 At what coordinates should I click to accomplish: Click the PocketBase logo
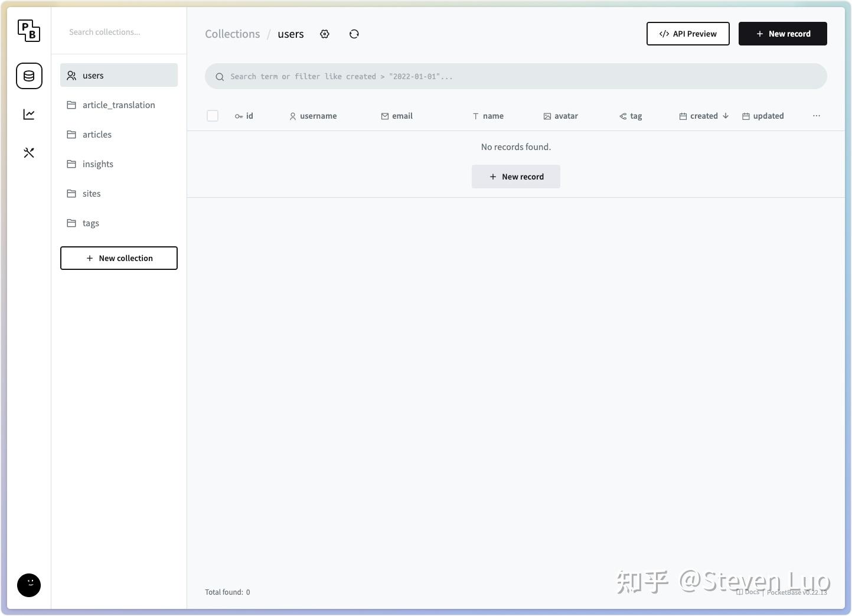tap(29, 31)
